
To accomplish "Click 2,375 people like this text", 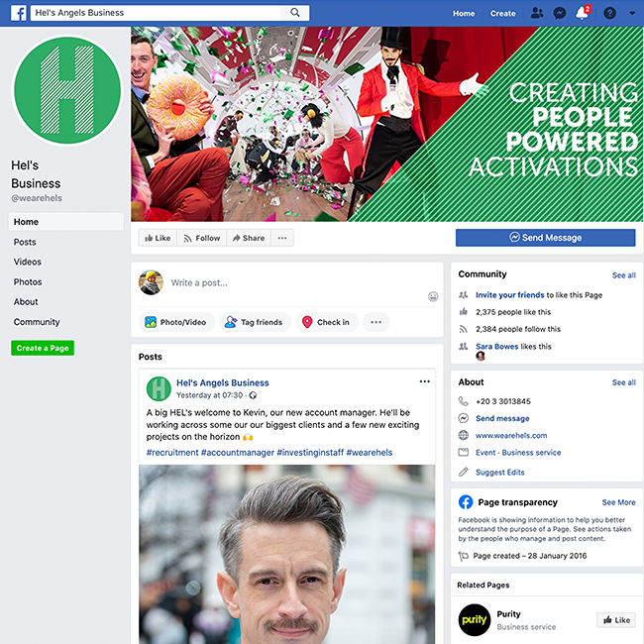I will pos(513,312).
